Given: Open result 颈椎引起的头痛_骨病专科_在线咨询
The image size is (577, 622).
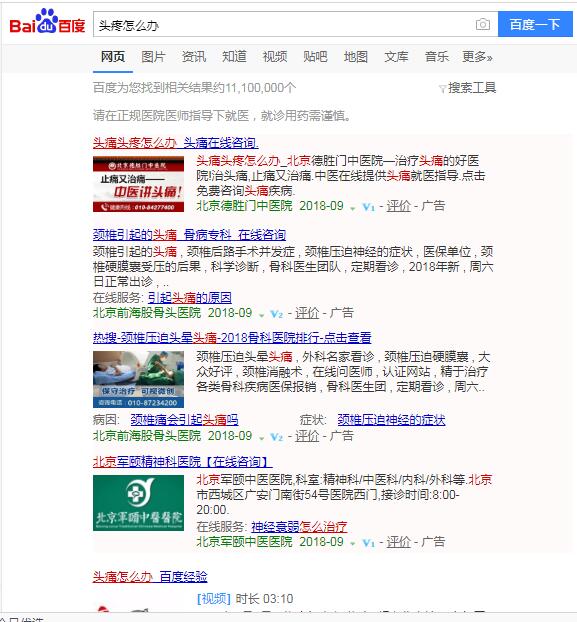Looking at the screenshot, I should [x=189, y=235].
